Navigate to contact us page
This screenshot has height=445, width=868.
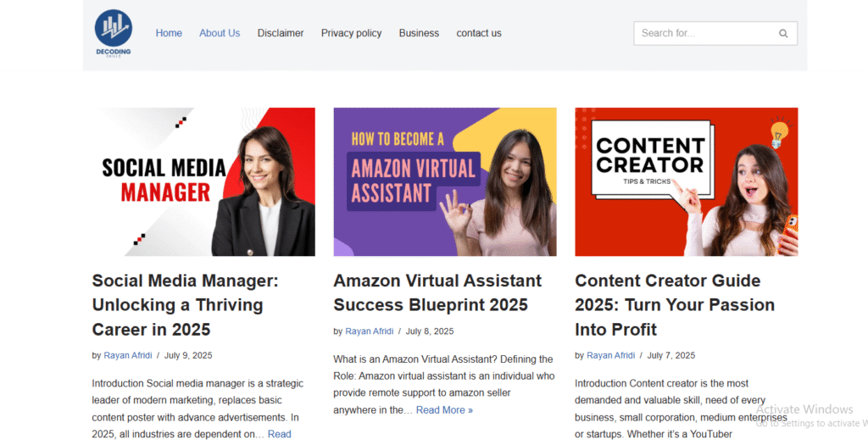[x=479, y=33]
